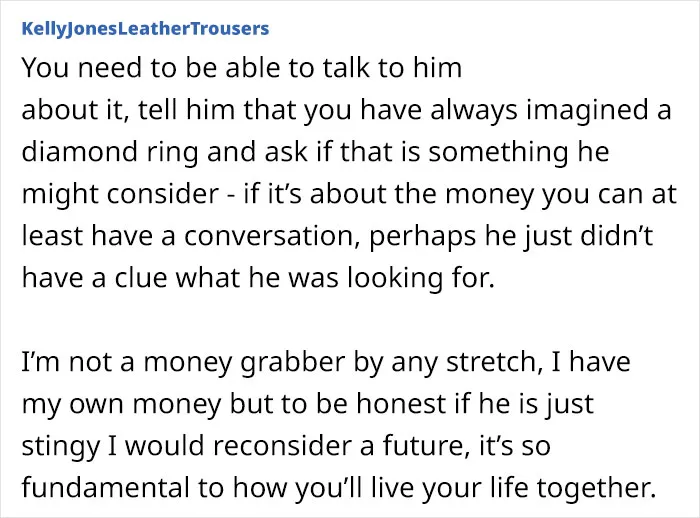
Task: Click the words 'least have a conversation'
Action: pyautogui.click(x=188, y=236)
